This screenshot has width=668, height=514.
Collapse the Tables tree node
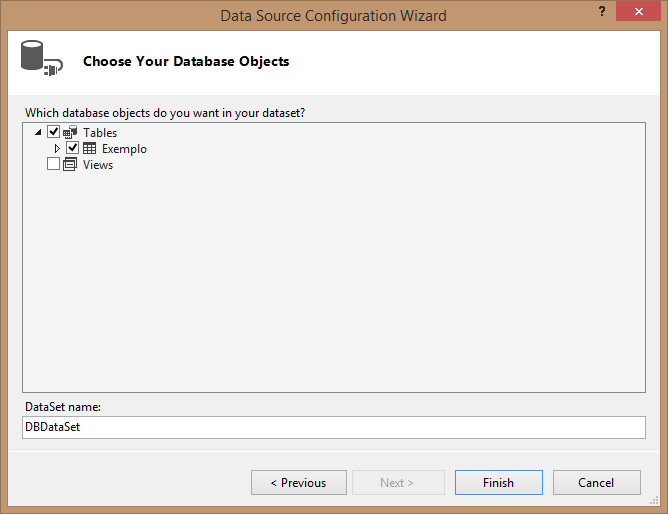point(38,132)
